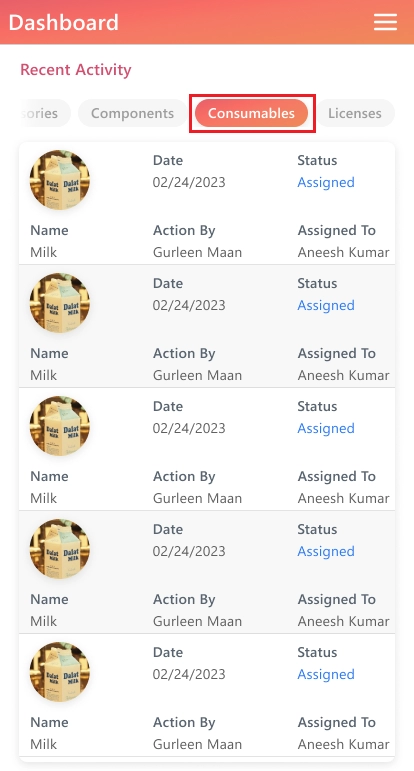Image resolution: width=414 pixels, height=771 pixels.
Task: Switch to the Licenses tab
Action: tap(355, 113)
